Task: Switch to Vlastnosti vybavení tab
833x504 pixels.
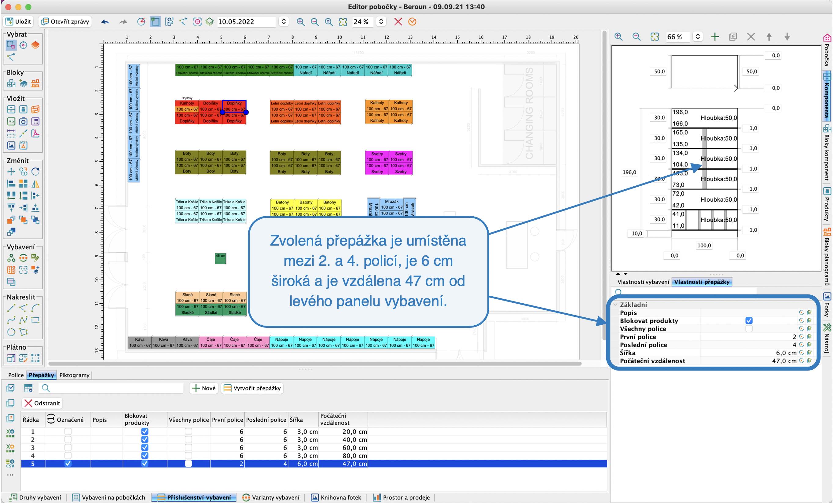Action: (643, 282)
